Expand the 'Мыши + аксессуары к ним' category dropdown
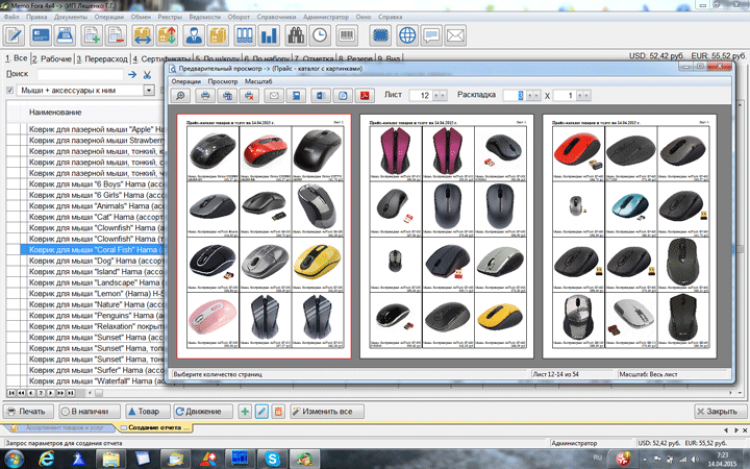The width and height of the screenshot is (750, 469). [x=149, y=90]
